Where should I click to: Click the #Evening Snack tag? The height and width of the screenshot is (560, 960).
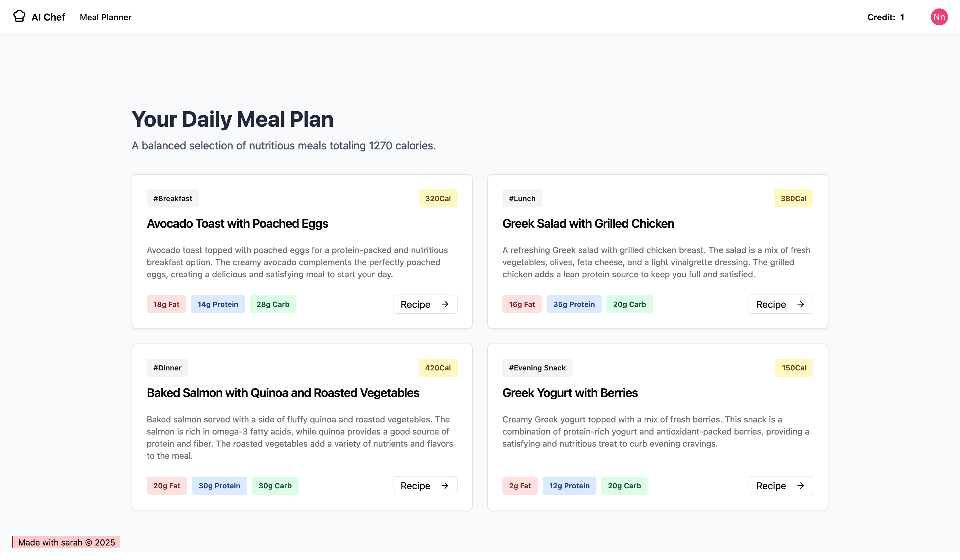[537, 367]
